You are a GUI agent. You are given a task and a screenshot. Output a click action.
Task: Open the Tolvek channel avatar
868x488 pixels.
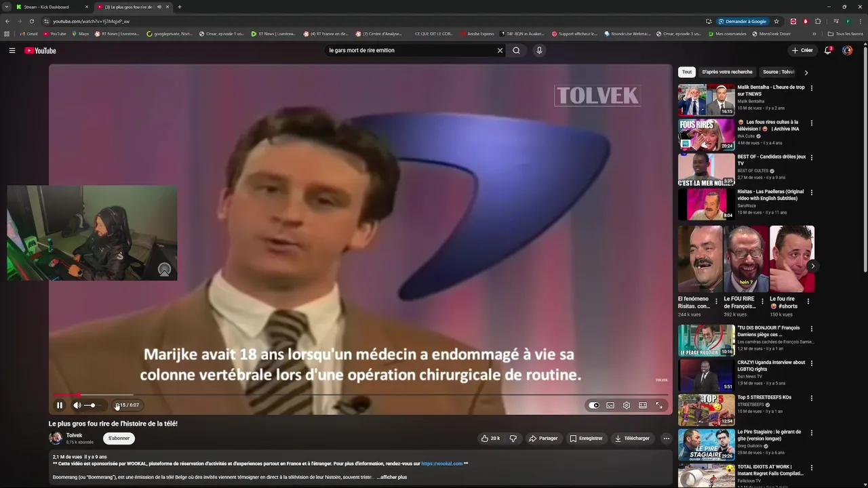click(56, 438)
